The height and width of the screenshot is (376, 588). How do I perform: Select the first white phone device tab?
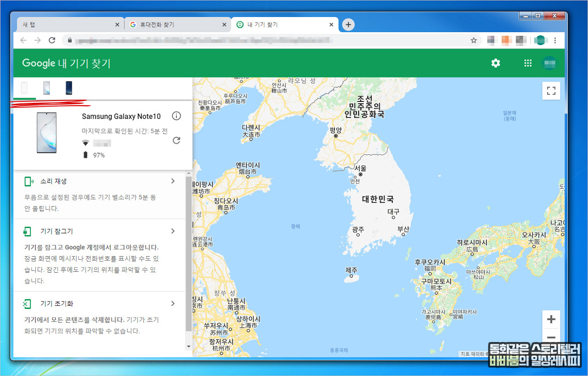point(24,88)
